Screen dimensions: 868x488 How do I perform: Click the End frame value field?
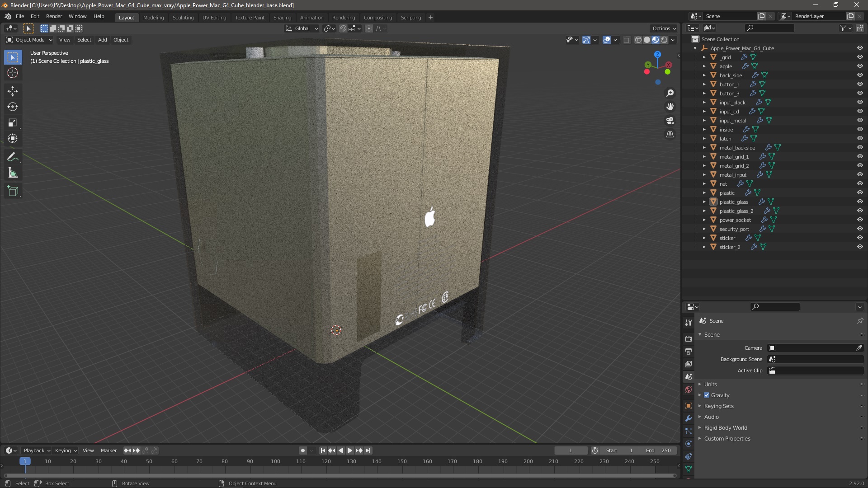coord(658,450)
